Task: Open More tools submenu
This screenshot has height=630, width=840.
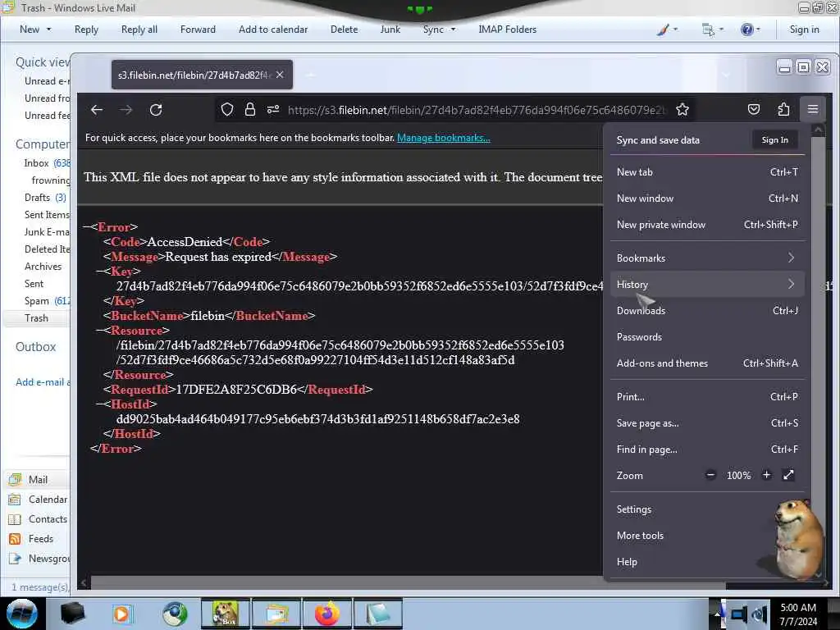Action: point(707,536)
